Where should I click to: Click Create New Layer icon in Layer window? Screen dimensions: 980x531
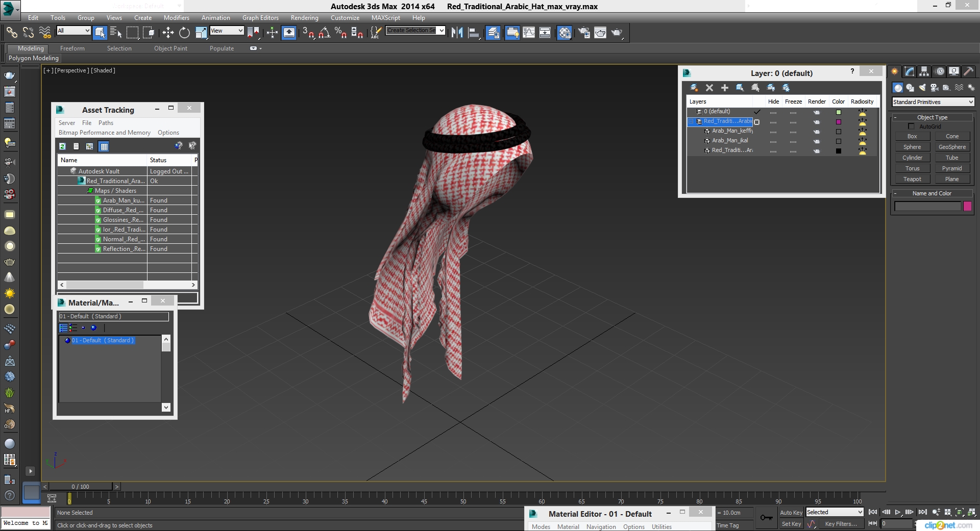point(694,88)
